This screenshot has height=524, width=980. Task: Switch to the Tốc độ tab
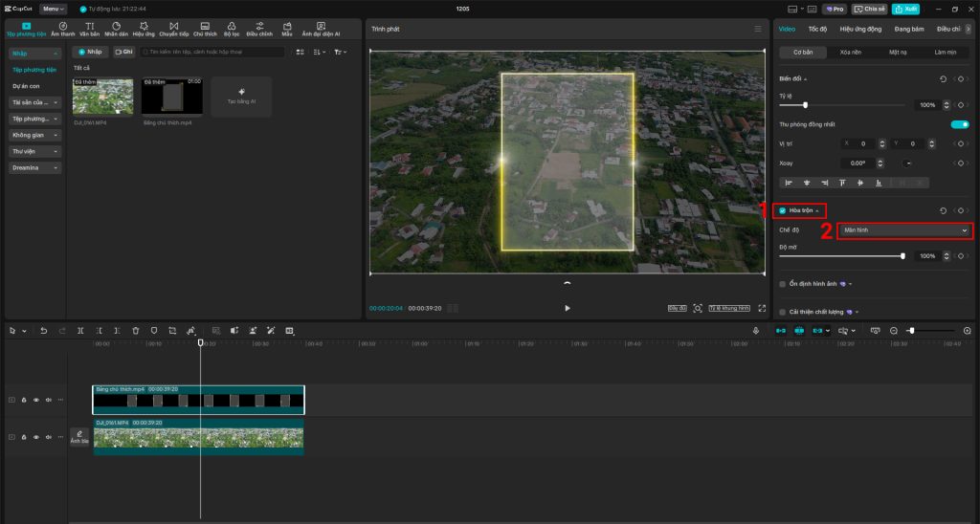click(x=817, y=30)
